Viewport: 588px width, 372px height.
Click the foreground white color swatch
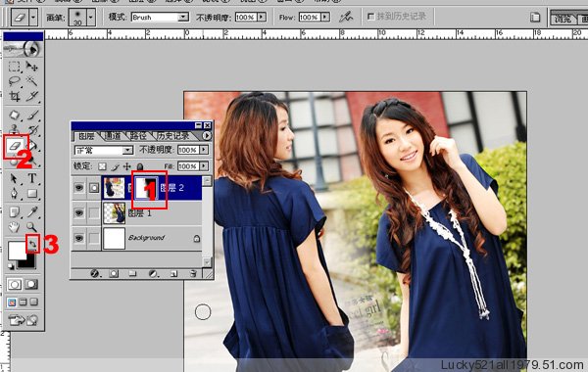click(x=17, y=251)
